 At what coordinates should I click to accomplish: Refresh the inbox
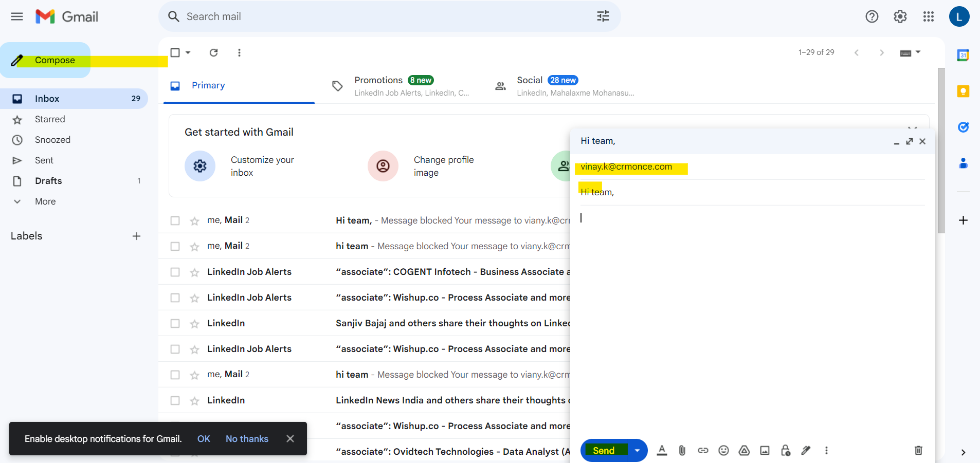point(214,52)
